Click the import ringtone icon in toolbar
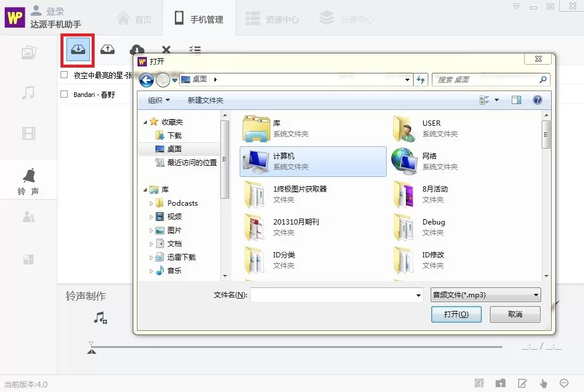Viewport: 584px width, 392px height. (78, 49)
